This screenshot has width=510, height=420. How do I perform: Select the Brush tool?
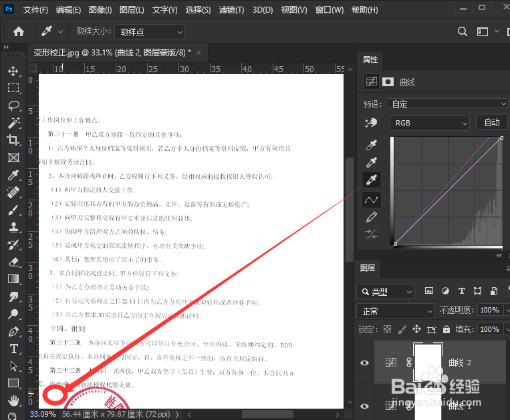point(13,210)
